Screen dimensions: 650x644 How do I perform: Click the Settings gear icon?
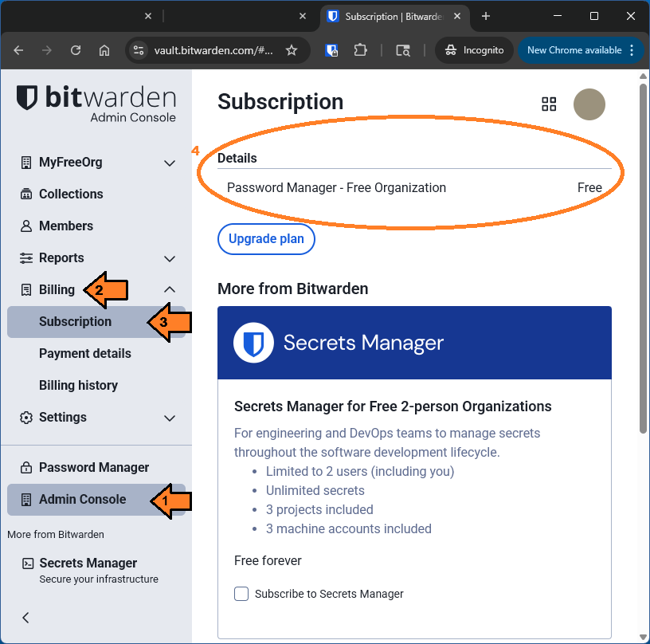tap(26, 418)
